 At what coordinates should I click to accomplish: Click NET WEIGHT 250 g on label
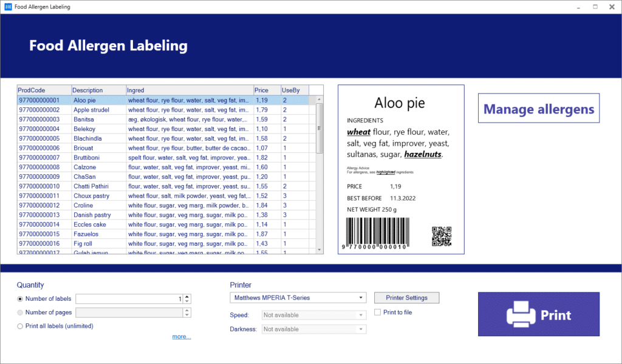coord(371,209)
